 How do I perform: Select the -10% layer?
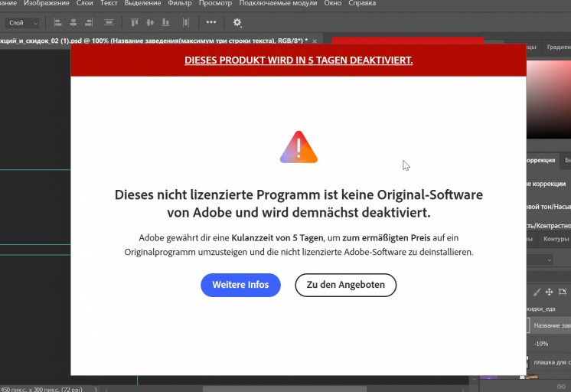(549, 344)
